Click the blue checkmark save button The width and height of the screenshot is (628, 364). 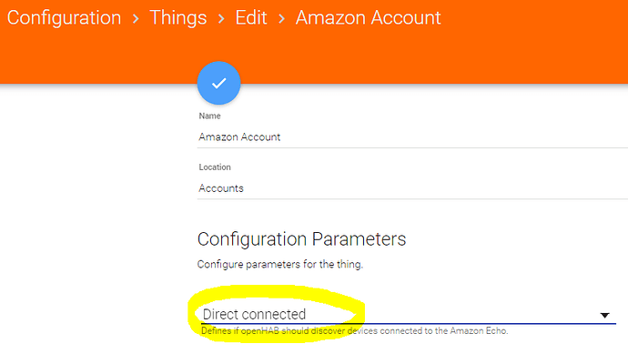(x=218, y=83)
